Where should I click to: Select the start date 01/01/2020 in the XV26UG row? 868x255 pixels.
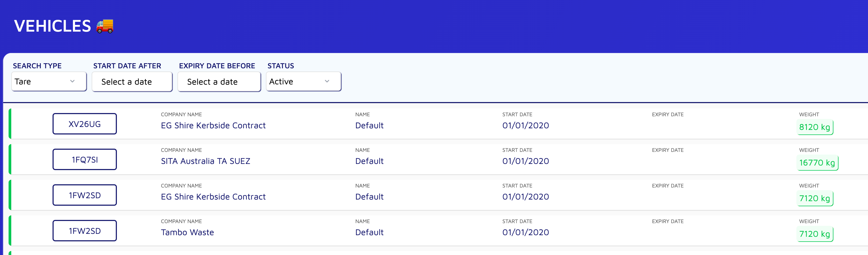pyautogui.click(x=526, y=126)
